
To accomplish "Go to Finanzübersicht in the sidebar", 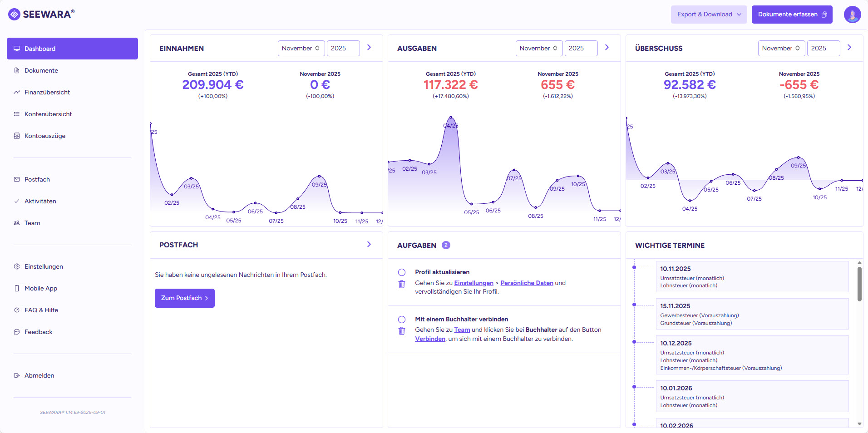I will (47, 92).
